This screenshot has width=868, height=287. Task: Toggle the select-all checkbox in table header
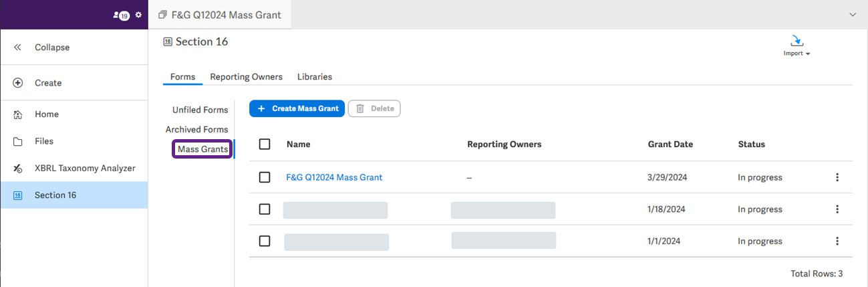265,145
